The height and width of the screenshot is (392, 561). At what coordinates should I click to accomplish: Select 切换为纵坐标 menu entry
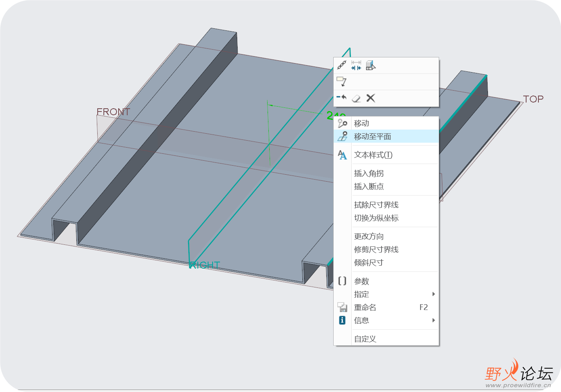click(x=387, y=218)
